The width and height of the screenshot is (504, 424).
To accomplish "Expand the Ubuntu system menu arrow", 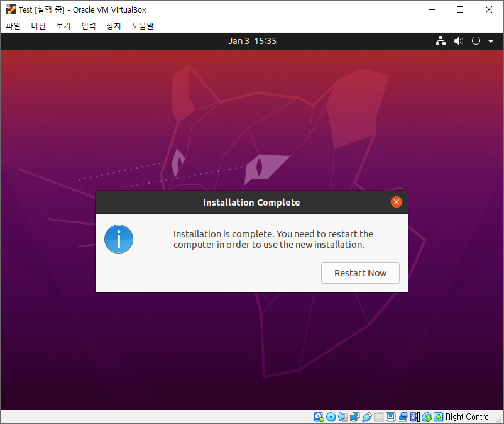I will click(491, 41).
